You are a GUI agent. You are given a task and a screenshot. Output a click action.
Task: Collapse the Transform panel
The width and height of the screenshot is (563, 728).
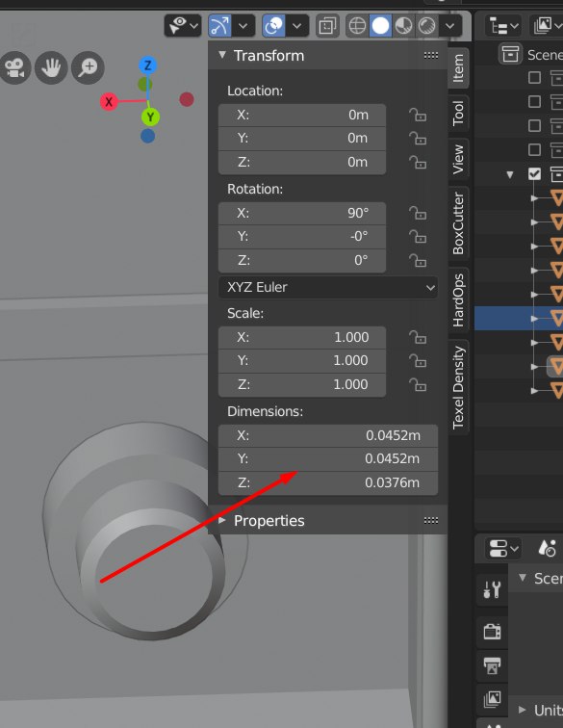click(x=222, y=55)
